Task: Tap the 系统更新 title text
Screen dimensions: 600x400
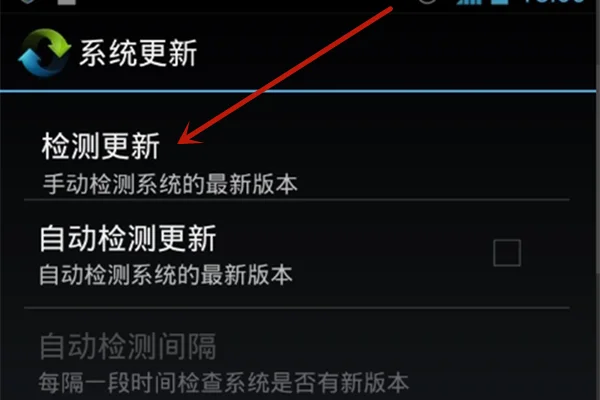Action: point(138,53)
